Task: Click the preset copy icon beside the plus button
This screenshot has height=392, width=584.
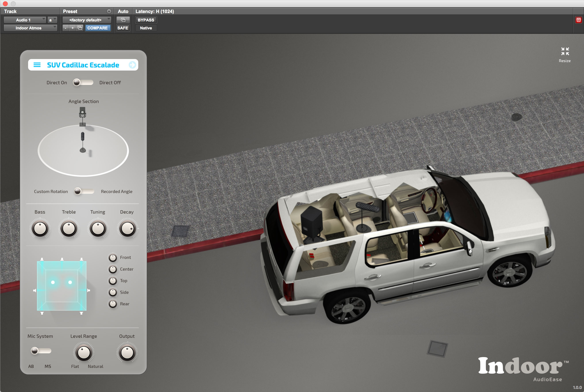Action: click(80, 28)
